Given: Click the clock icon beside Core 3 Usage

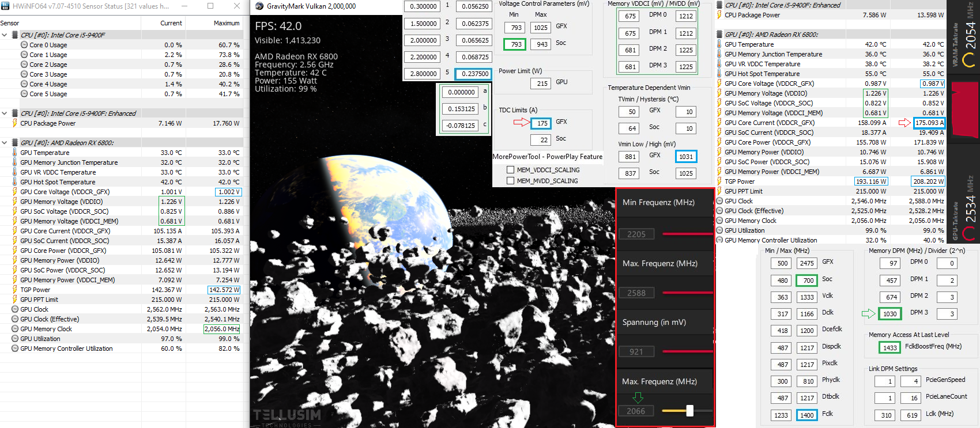Looking at the screenshot, I should [24, 74].
